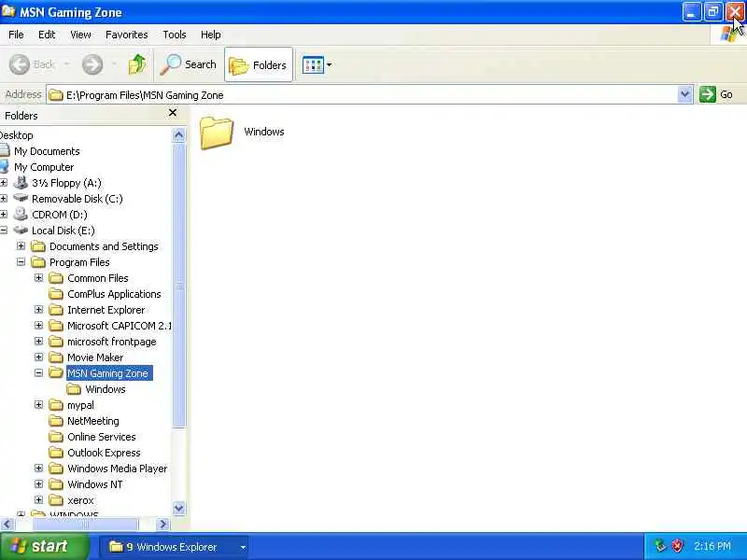This screenshot has width=747, height=560.
Task: Select the Windows NT tree label
Action: [x=95, y=484]
